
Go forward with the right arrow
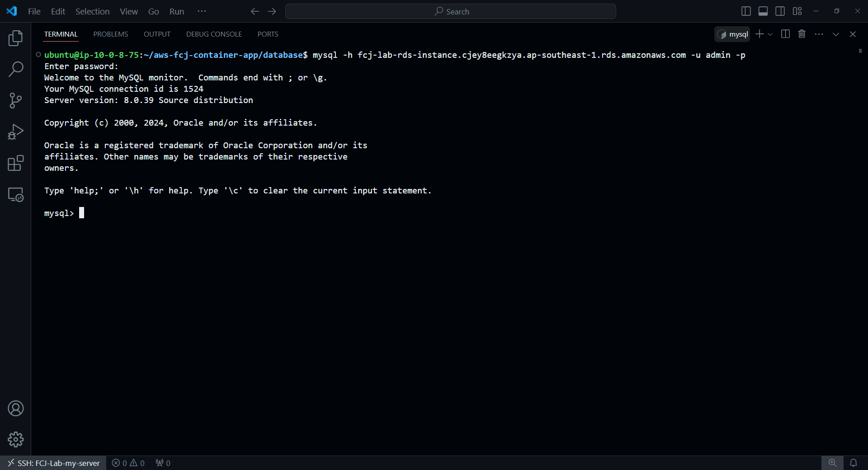(272, 11)
